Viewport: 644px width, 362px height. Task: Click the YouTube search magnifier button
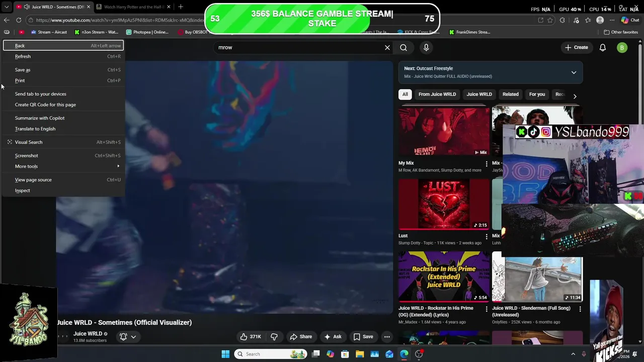point(404,47)
